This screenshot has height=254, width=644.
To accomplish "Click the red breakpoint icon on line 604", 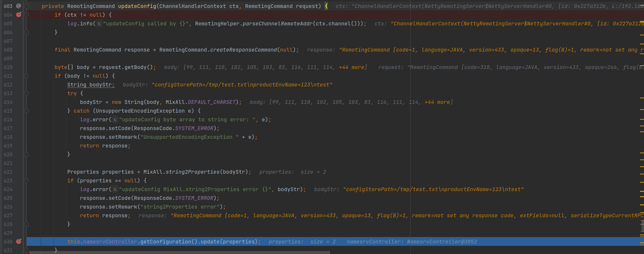I will [19, 15].
